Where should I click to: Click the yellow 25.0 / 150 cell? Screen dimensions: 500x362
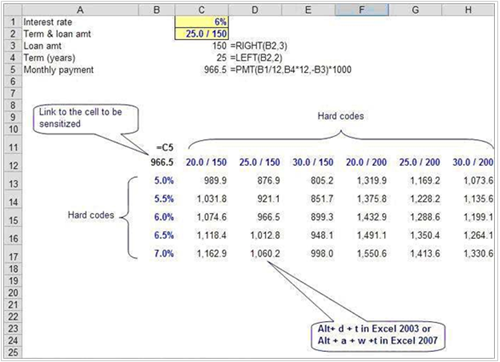(x=201, y=34)
